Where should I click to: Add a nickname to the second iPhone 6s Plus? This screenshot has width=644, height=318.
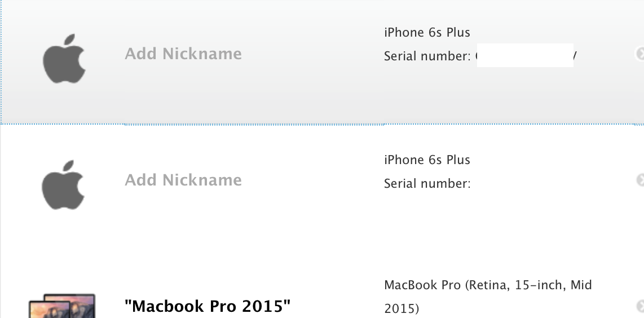coord(183,180)
